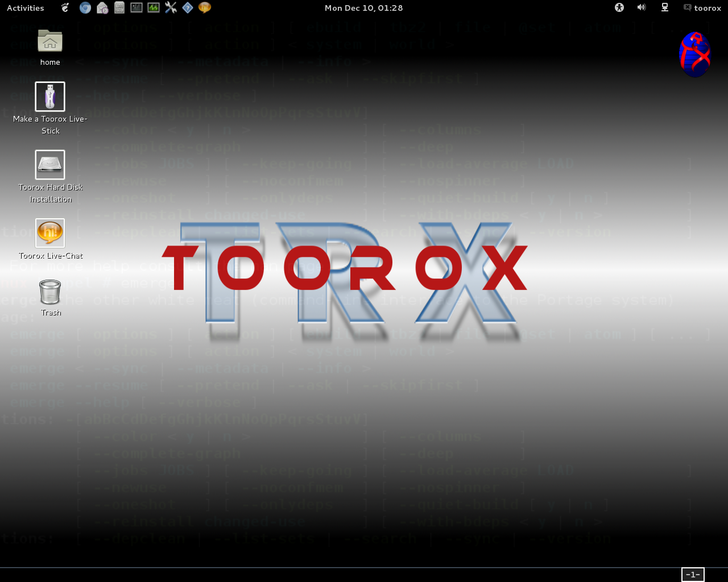Select Make a Toorox Live-Stick launcher
Viewport: 728px width, 582px height.
click(50, 97)
